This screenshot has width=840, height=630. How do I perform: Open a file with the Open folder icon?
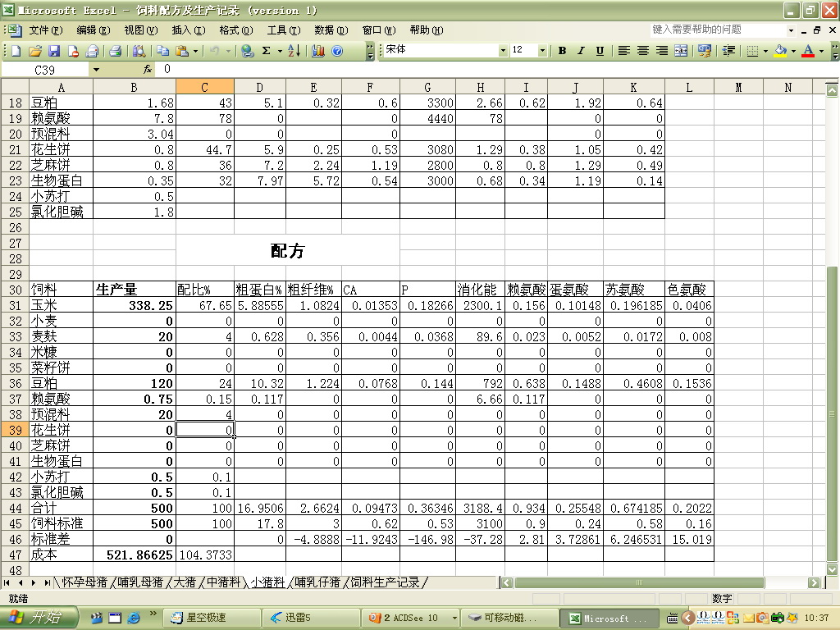(35, 51)
